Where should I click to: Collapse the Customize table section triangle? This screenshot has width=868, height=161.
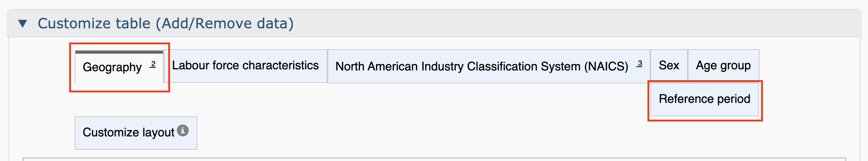tap(23, 24)
